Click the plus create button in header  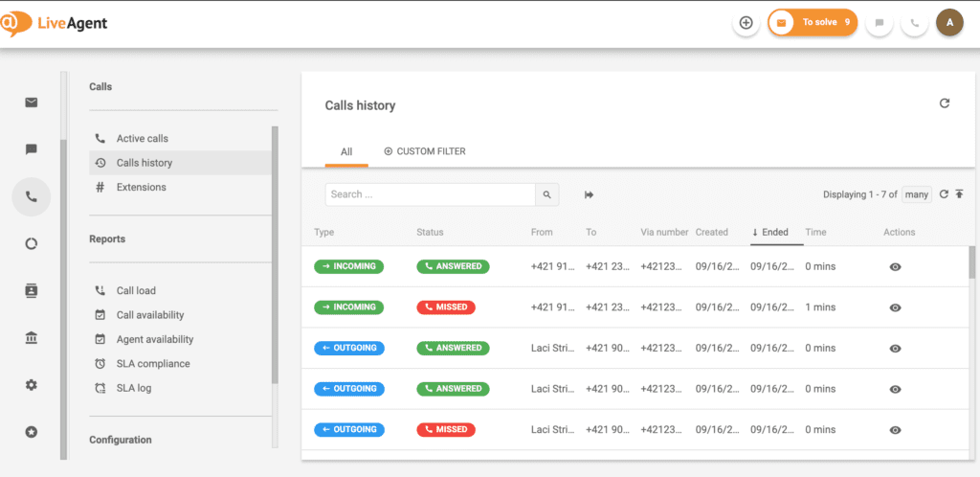[x=746, y=23]
